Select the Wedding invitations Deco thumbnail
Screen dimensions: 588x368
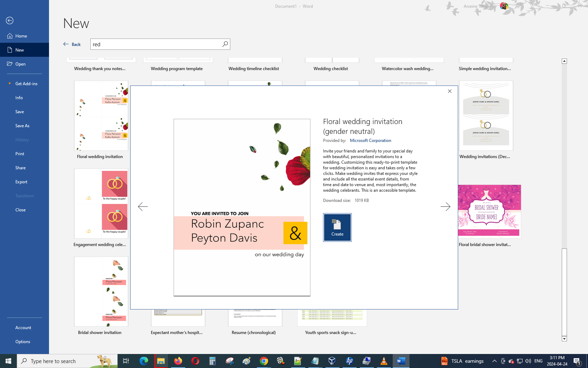[486, 116]
